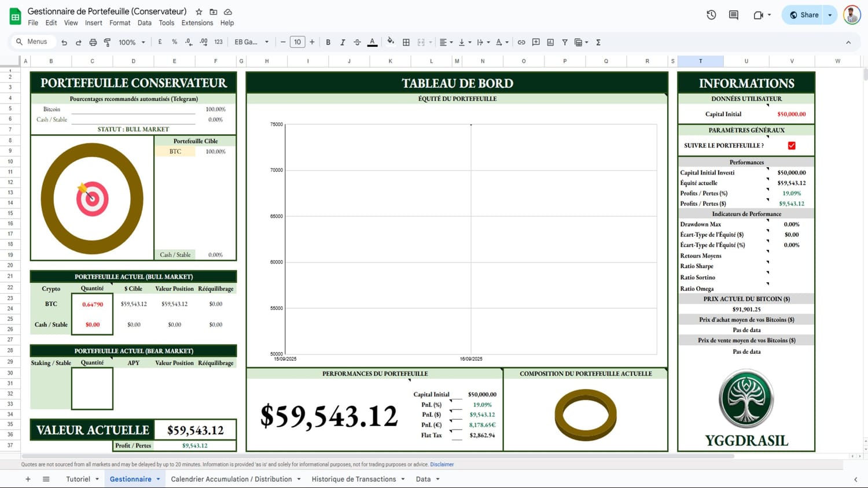The height and width of the screenshot is (488, 868).
Task: Open the EB Garamond font dropdown
Action: click(252, 42)
